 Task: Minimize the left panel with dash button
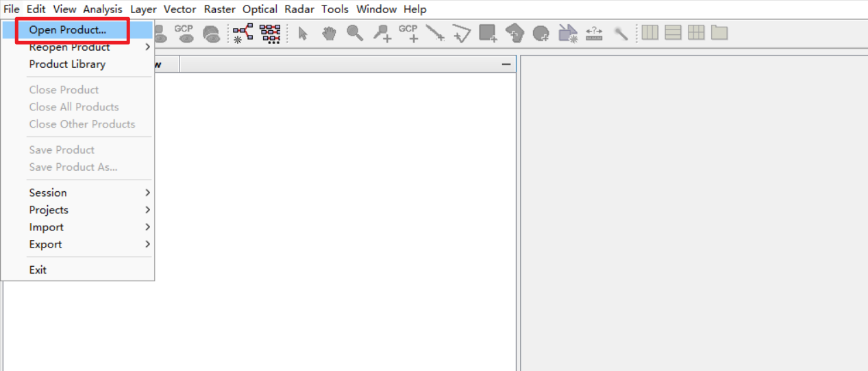click(506, 64)
